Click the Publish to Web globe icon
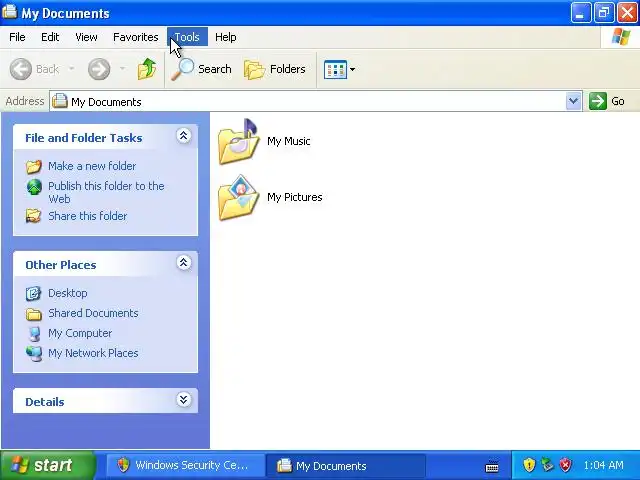 click(x=34, y=187)
